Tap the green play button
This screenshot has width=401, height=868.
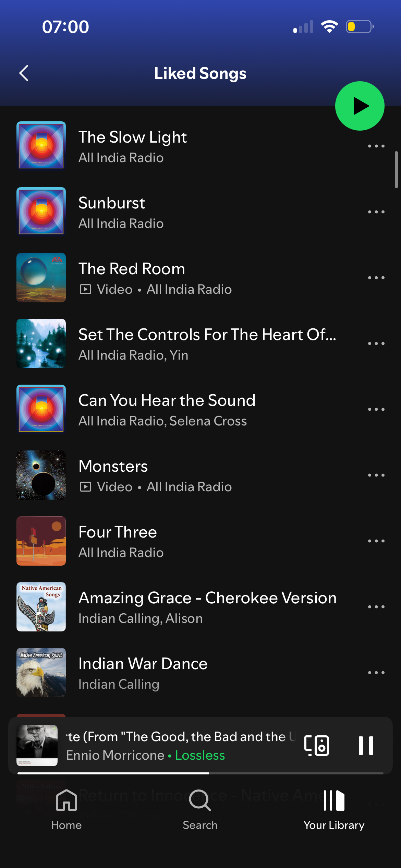[360, 106]
